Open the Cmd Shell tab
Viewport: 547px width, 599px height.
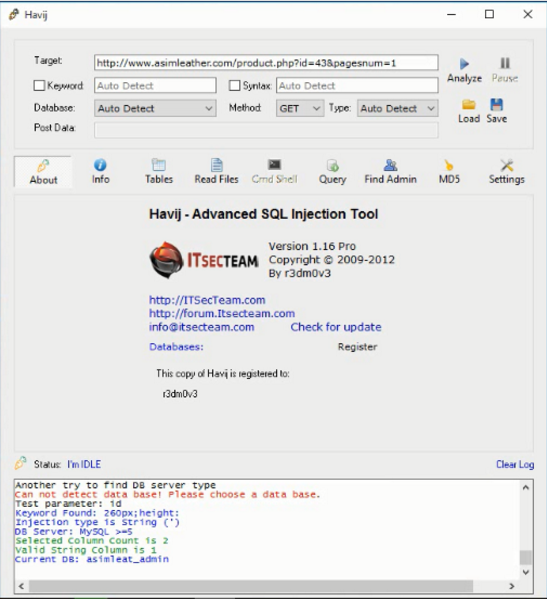point(274,172)
